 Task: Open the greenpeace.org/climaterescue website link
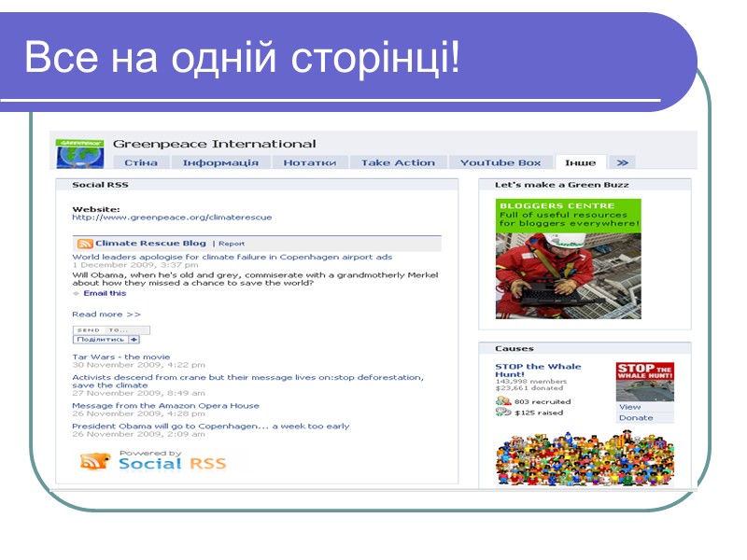tap(172, 217)
